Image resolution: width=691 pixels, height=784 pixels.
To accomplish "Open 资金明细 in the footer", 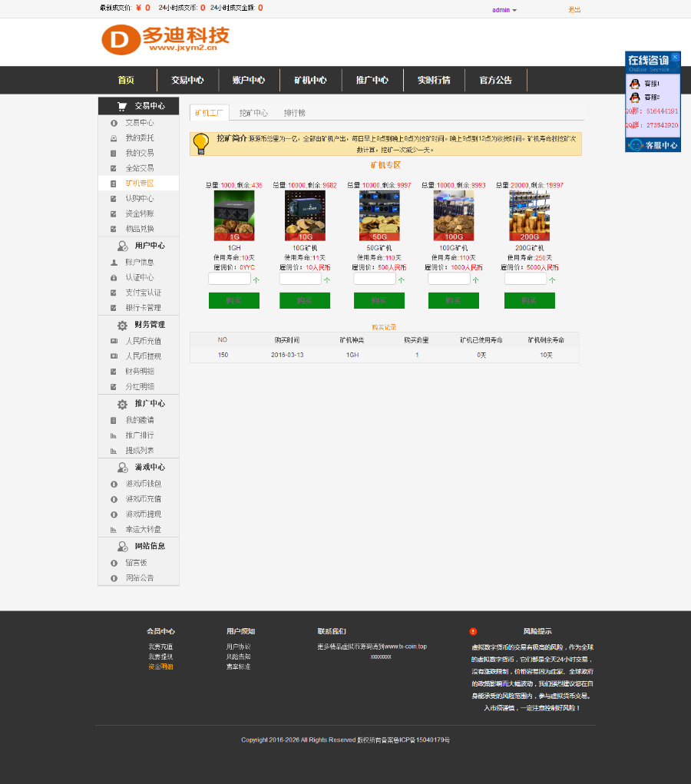I will (x=160, y=667).
